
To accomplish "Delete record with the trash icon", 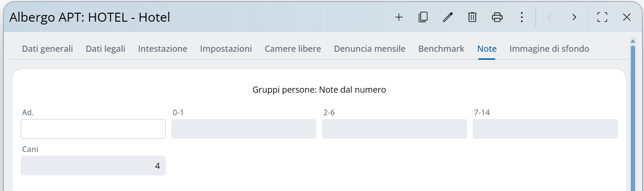I will click(x=472, y=17).
